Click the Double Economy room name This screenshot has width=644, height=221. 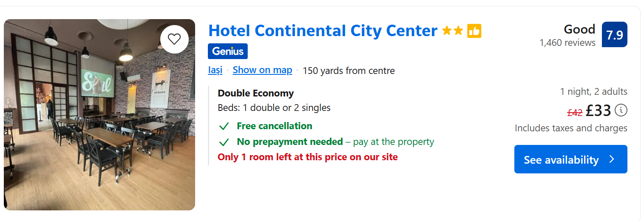[255, 93]
